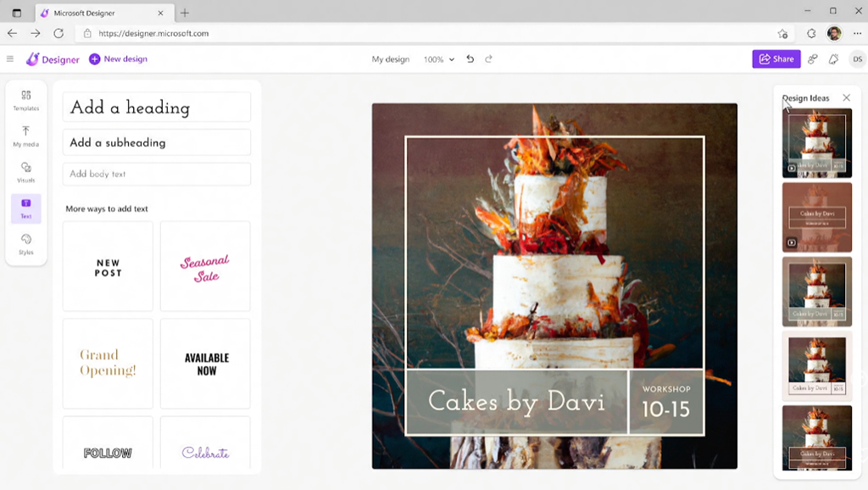Open the Visuals panel
868x490 pixels.
[x=26, y=172]
